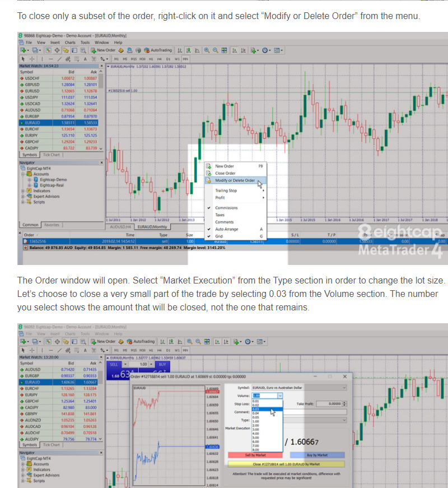
Task: Select Candlesticks icon in Order-dialog screenshot toolbar
Action: tap(171, 341)
